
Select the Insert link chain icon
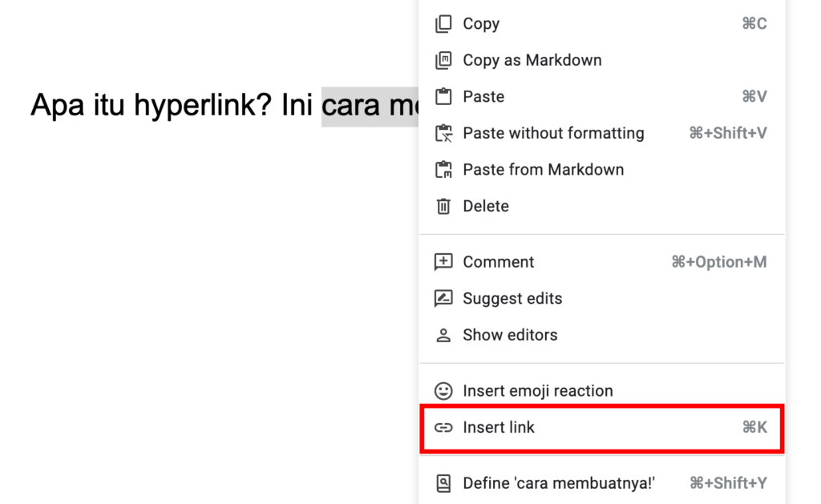pyautogui.click(x=443, y=427)
